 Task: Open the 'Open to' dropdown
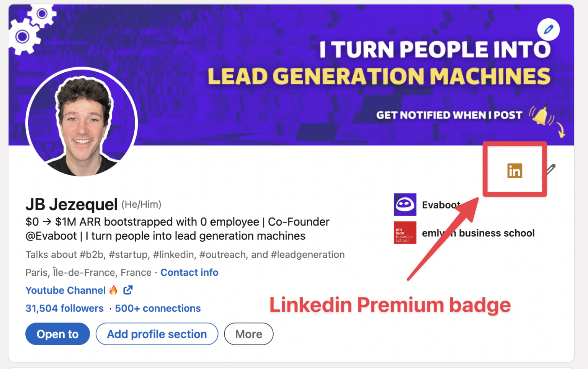[x=57, y=334]
